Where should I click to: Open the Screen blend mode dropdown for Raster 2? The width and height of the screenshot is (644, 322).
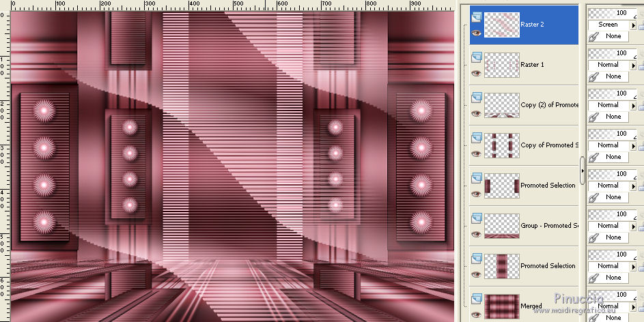coord(633,25)
